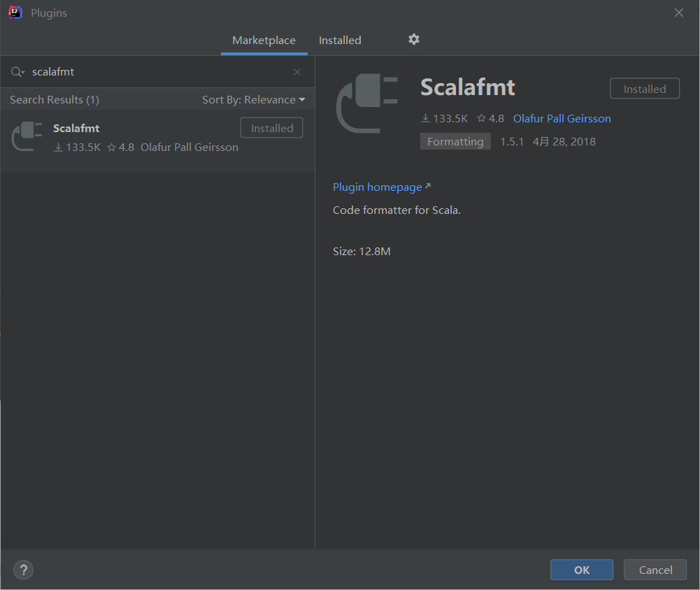This screenshot has height=590, width=700.
Task: Click the result row's 133.5K downloads
Action: [x=77, y=147]
